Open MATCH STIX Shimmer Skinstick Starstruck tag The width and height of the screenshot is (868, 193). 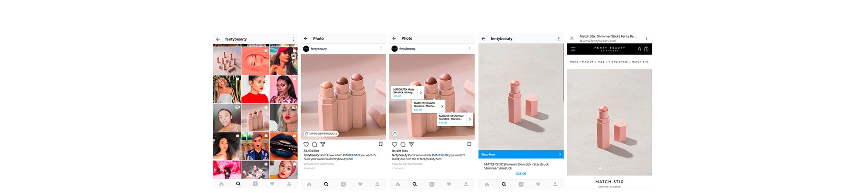[455, 119]
